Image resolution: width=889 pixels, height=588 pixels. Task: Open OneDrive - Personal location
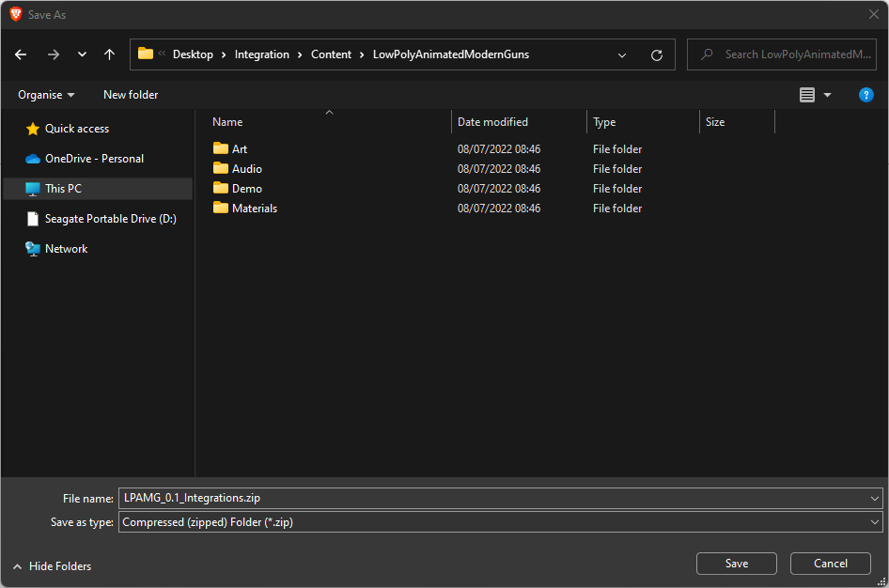94,159
